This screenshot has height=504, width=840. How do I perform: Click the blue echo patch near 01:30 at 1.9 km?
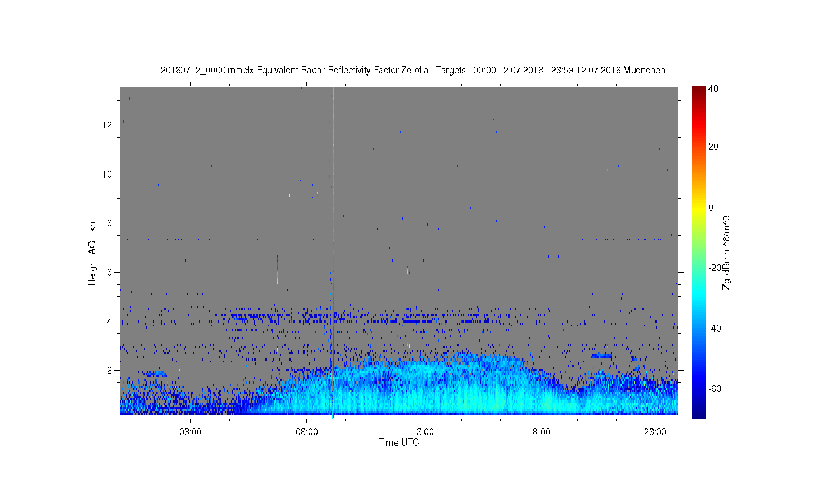[x=155, y=374]
